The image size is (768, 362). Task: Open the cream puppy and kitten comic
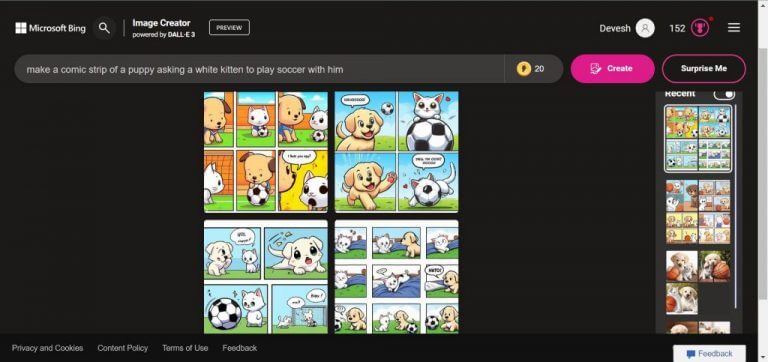[265, 277]
